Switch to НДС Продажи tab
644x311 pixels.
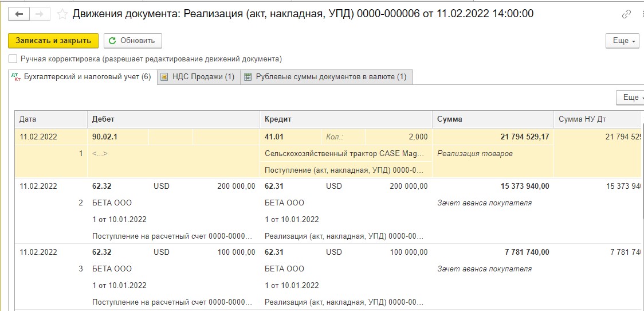click(x=198, y=77)
